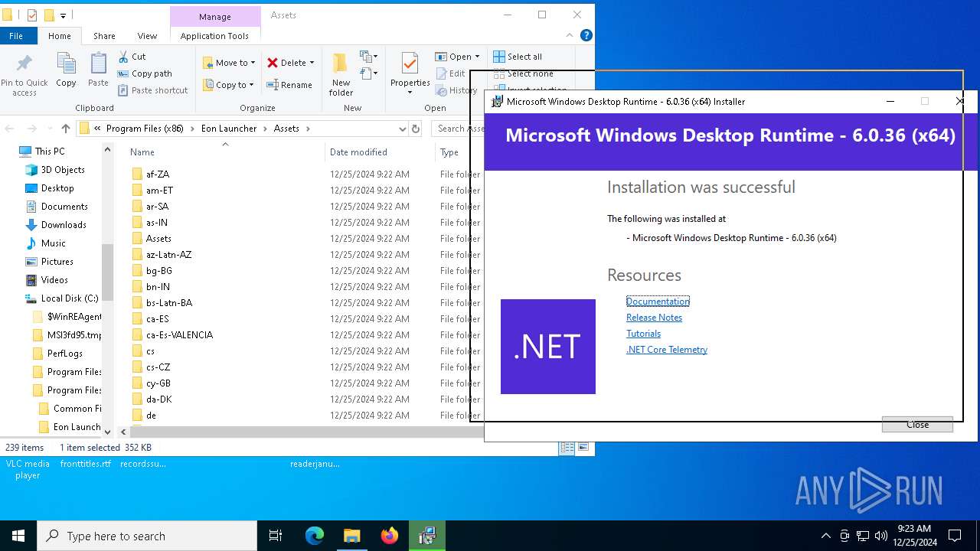This screenshot has height=551, width=980.
Task: Click the Up one level arrow
Action: click(x=66, y=129)
